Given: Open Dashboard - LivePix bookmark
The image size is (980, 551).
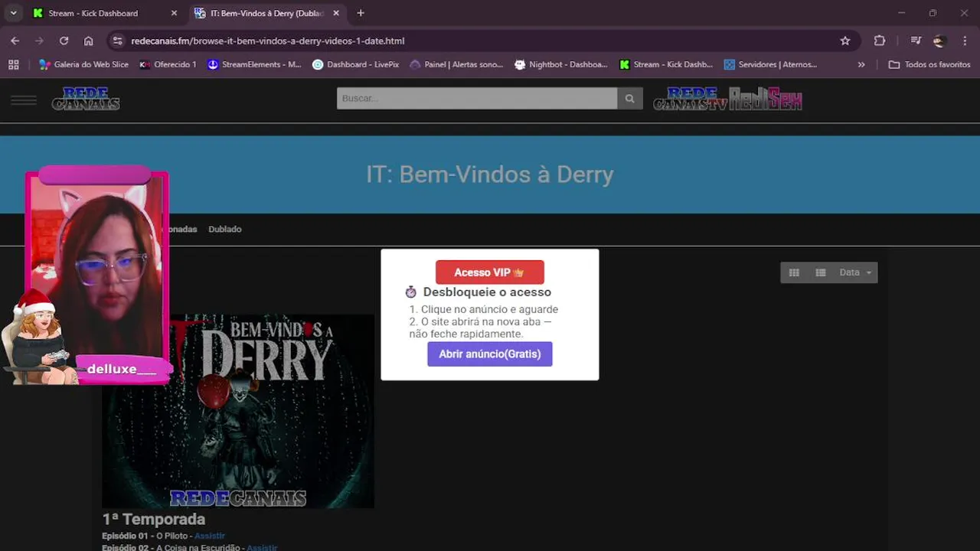Looking at the screenshot, I should tap(355, 65).
